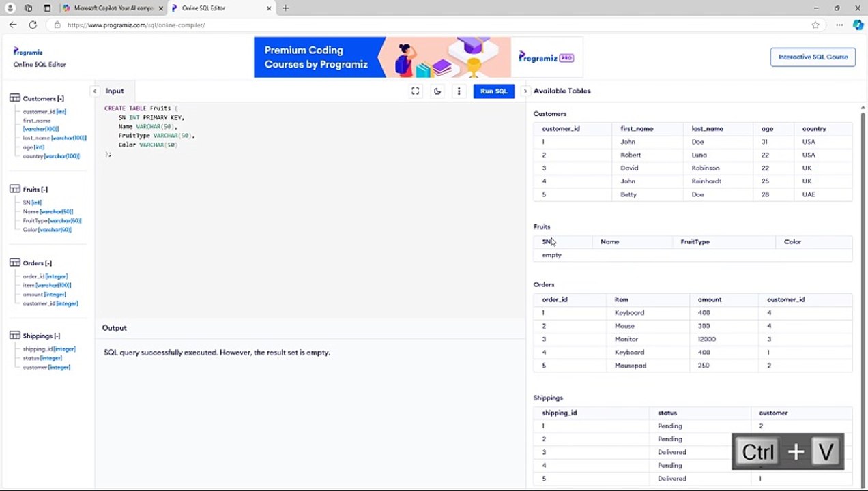This screenshot has height=491, width=868.
Task: Click order_id field in sidebar
Action: pos(45,276)
